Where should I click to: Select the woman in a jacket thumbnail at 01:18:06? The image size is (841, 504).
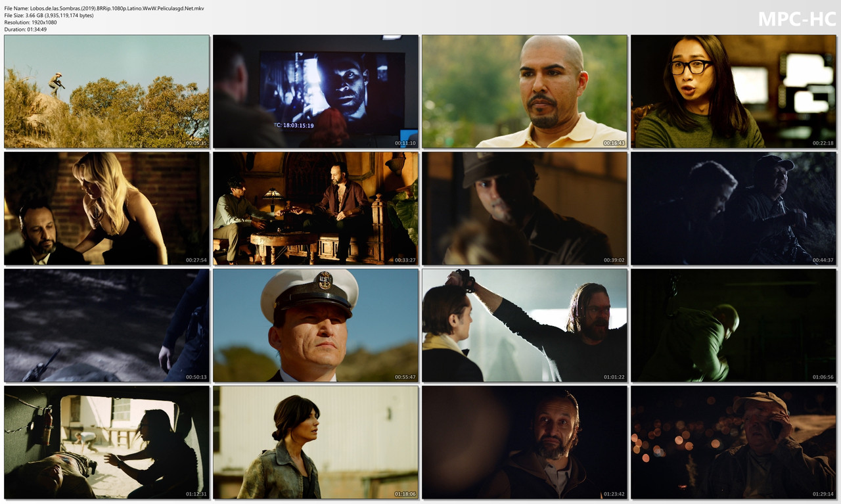tap(315, 442)
